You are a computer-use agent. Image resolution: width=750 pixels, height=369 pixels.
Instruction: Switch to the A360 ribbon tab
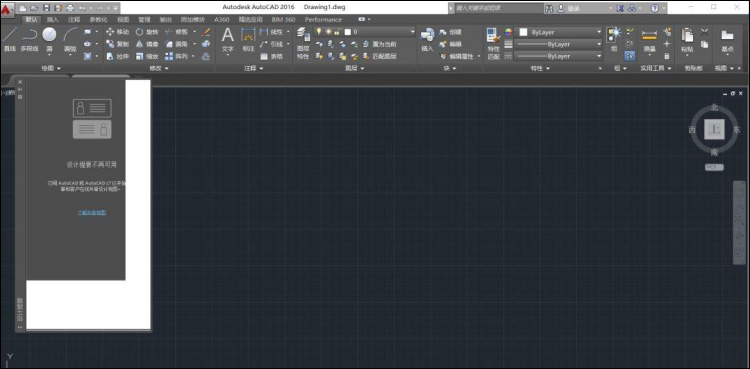pos(221,20)
